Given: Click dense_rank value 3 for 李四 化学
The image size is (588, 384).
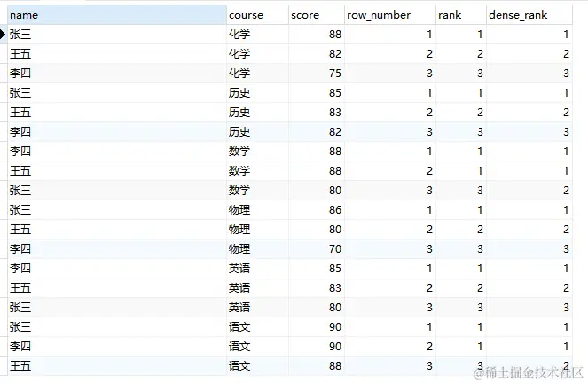Looking at the screenshot, I should click(529, 74).
